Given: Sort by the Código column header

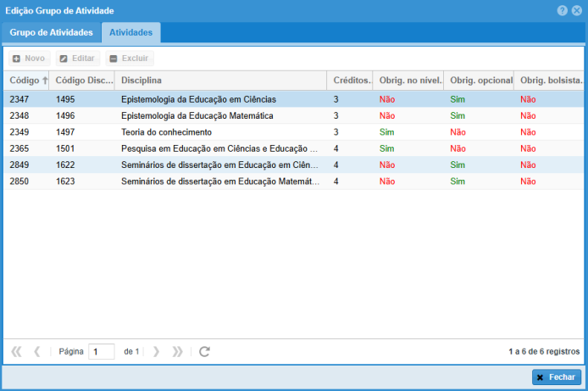Looking at the screenshot, I should (25, 81).
